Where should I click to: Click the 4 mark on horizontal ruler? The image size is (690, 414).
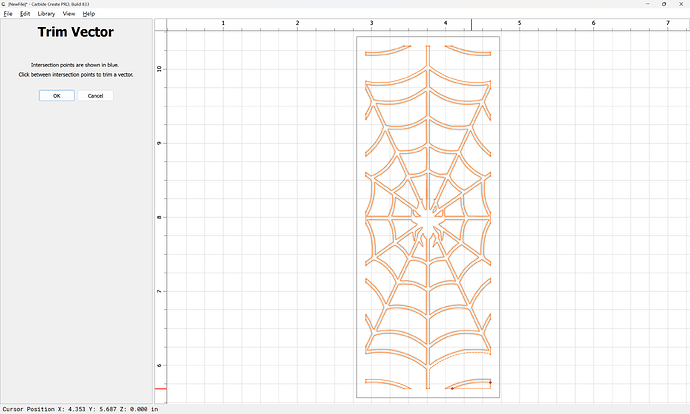[445, 22]
